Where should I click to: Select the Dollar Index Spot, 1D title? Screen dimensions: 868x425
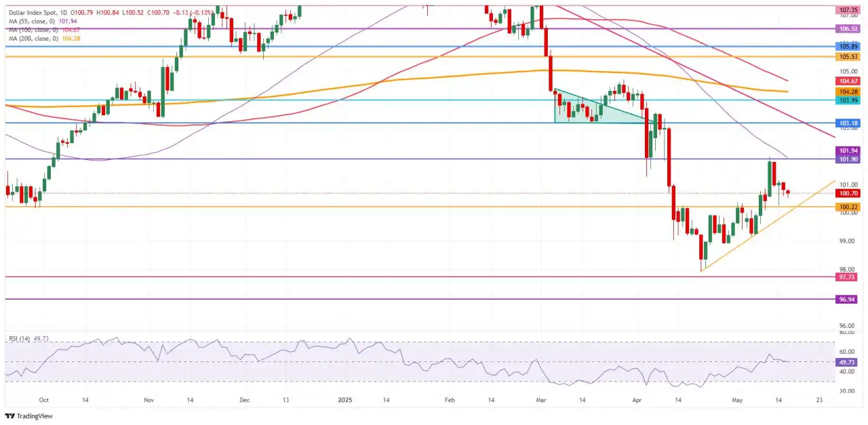[x=39, y=12]
